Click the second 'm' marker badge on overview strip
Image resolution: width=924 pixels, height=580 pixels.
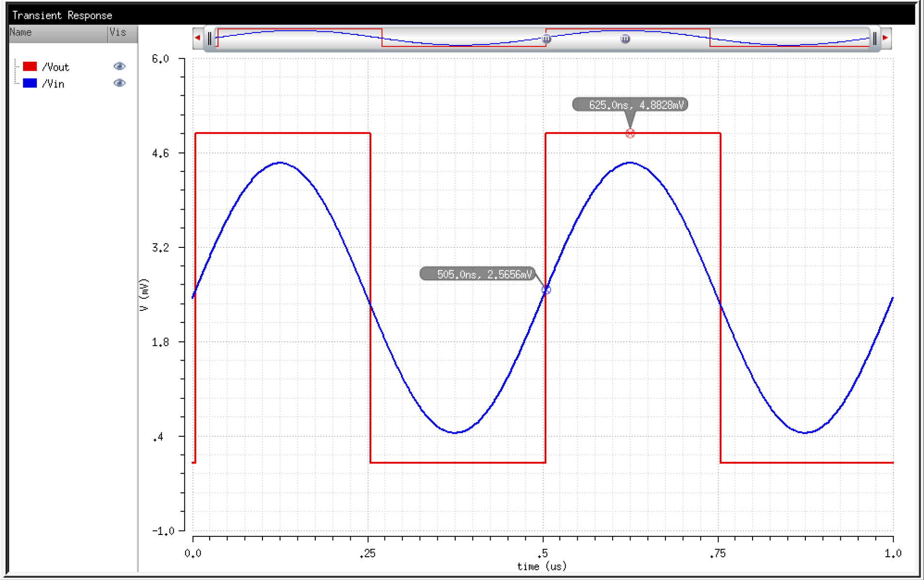coord(625,38)
